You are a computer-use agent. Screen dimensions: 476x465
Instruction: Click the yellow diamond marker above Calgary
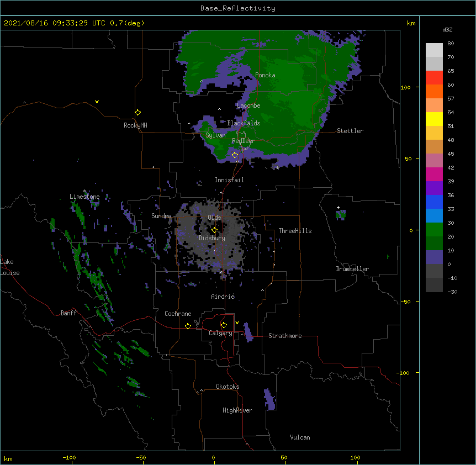(x=224, y=325)
